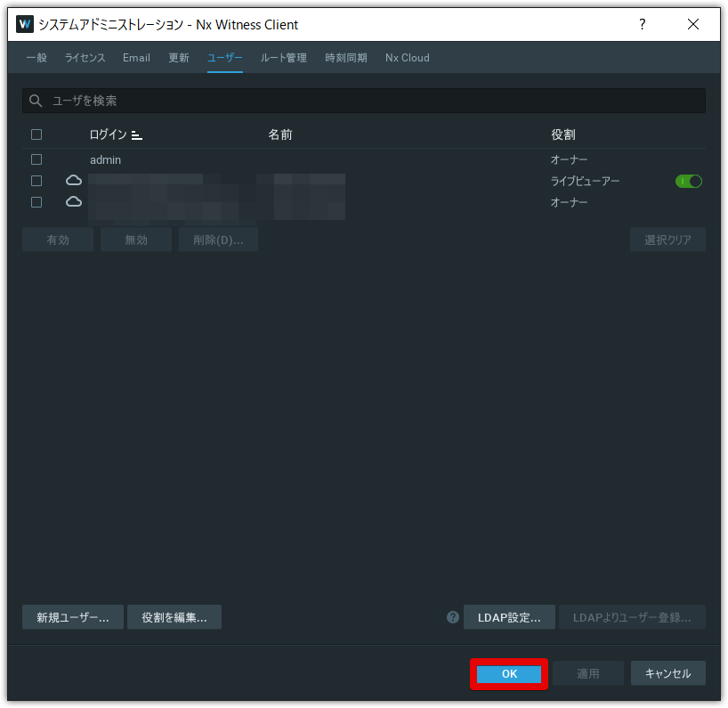
Task: Click the help question mark in title bar
Action: click(x=642, y=24)
